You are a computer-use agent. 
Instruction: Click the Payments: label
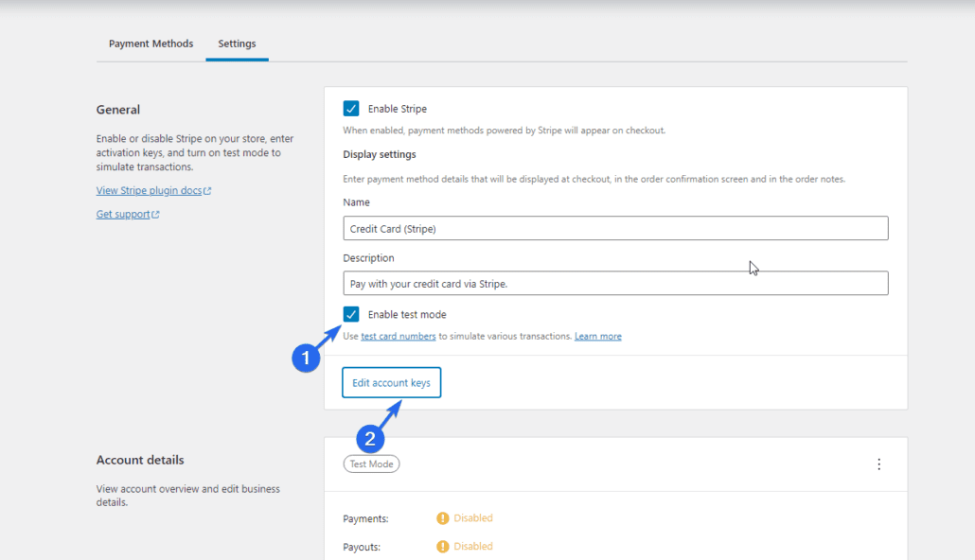(x=365, y=518)
